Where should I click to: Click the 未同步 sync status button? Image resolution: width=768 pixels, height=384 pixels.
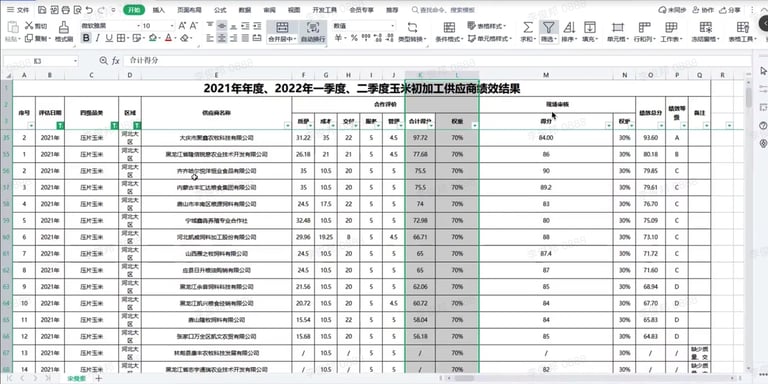click(672, 10)
